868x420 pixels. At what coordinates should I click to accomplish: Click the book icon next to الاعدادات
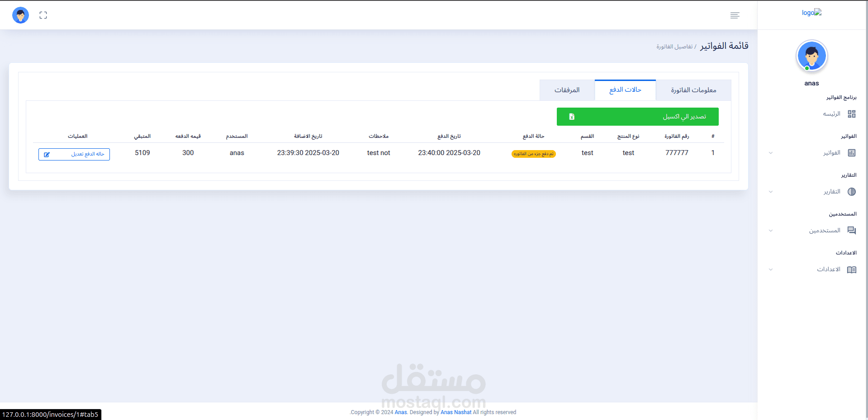click(852, 269)
